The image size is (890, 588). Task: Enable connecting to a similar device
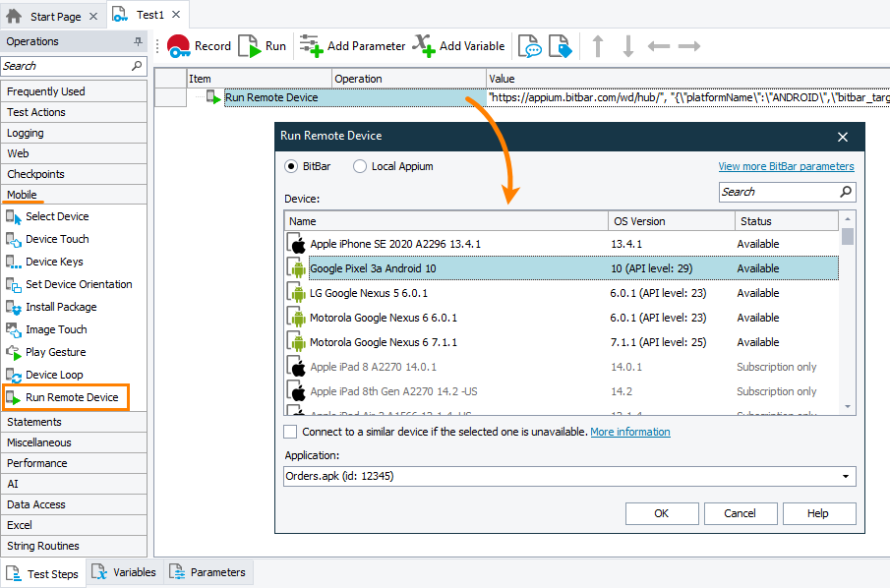point(291,431)
